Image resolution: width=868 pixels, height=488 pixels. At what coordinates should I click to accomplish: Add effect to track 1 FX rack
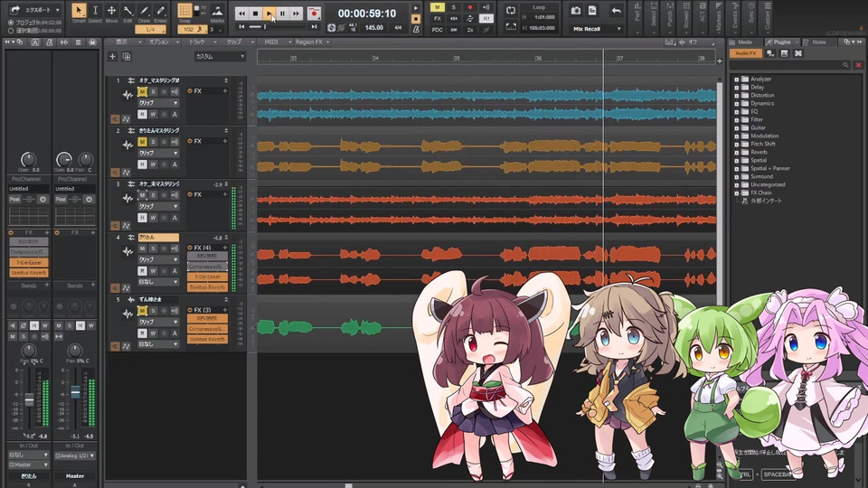click(225, 90)
